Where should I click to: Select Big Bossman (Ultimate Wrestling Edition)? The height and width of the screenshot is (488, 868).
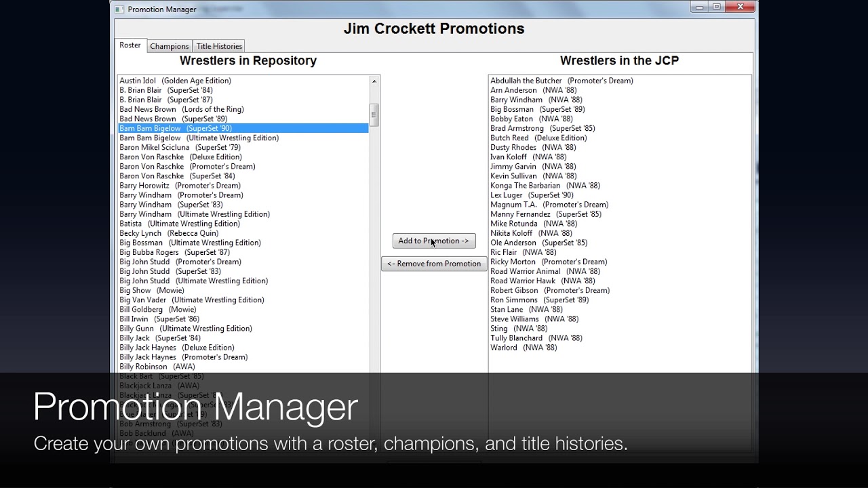click(x=243, y=243)
